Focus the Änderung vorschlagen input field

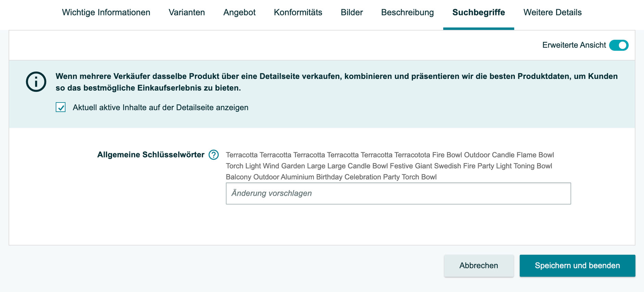(398, 193)
